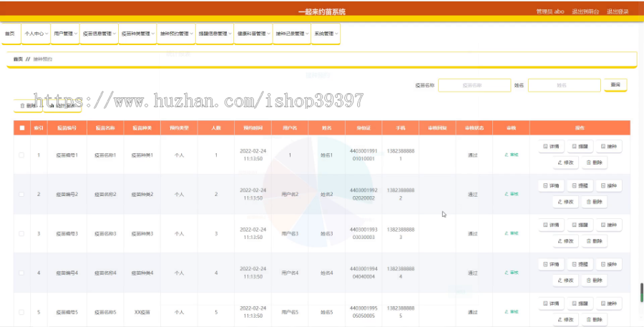Expand the 疫苗种类管理 menu
This screenshot has height=327, width=644.
pos(137,34)
